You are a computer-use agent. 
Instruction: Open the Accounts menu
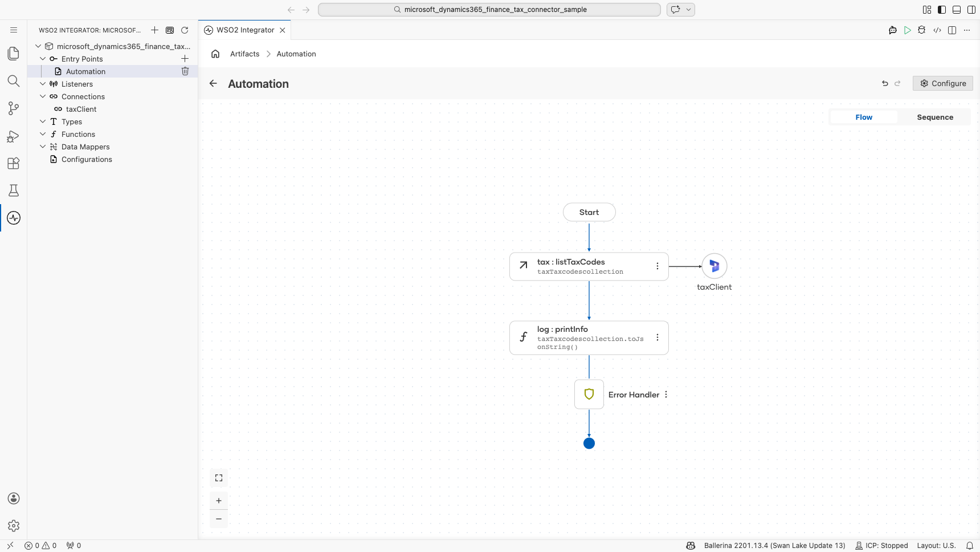(x=14, y=498)
